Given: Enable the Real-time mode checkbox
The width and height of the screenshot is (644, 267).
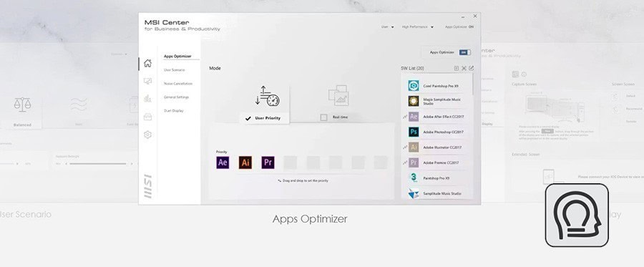Looking at the screenshot, I should coord(323,117).
